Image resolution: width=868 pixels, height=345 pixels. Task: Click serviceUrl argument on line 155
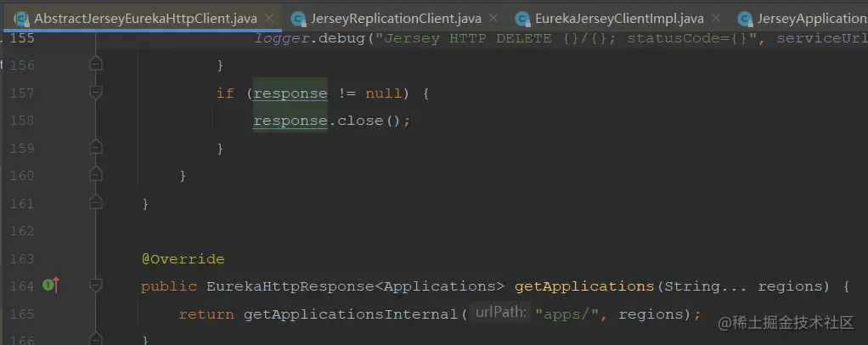(822, 39)
